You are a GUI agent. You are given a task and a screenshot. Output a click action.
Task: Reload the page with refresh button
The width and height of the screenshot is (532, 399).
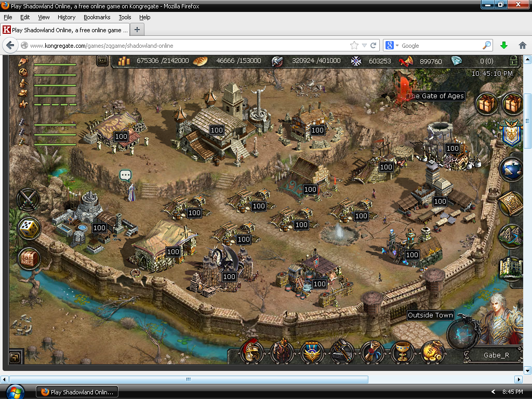point(373,46)
